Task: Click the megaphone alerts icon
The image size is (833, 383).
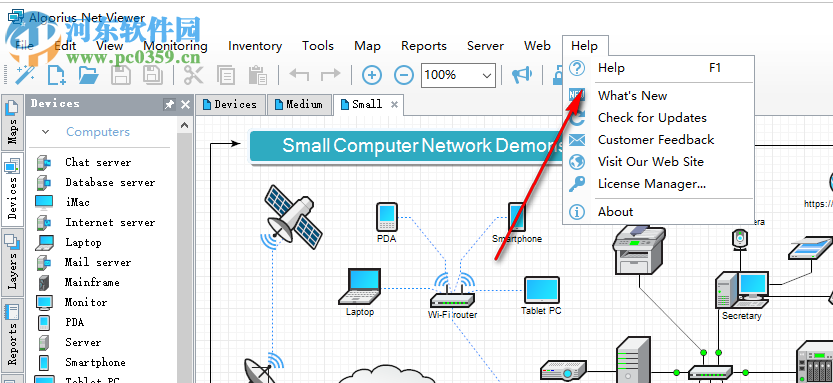Action: [x=522, y=75]
